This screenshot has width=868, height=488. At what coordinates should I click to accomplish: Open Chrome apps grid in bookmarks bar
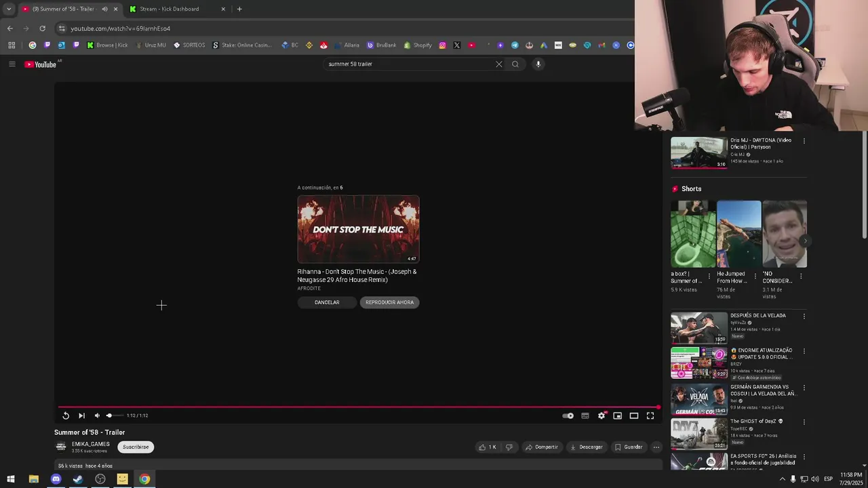tap(12, 45)
